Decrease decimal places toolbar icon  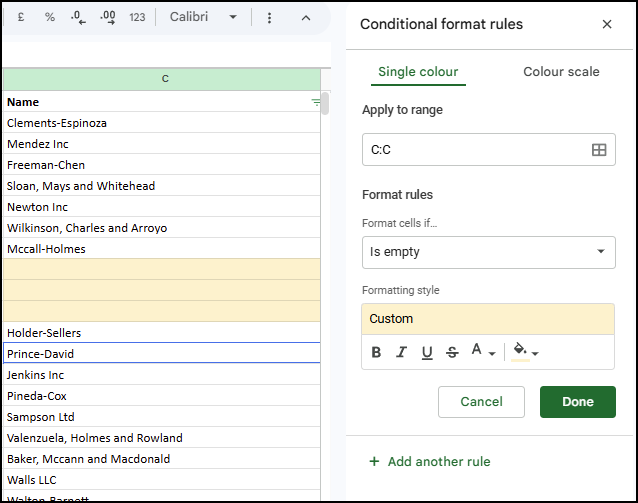(78, 17)
